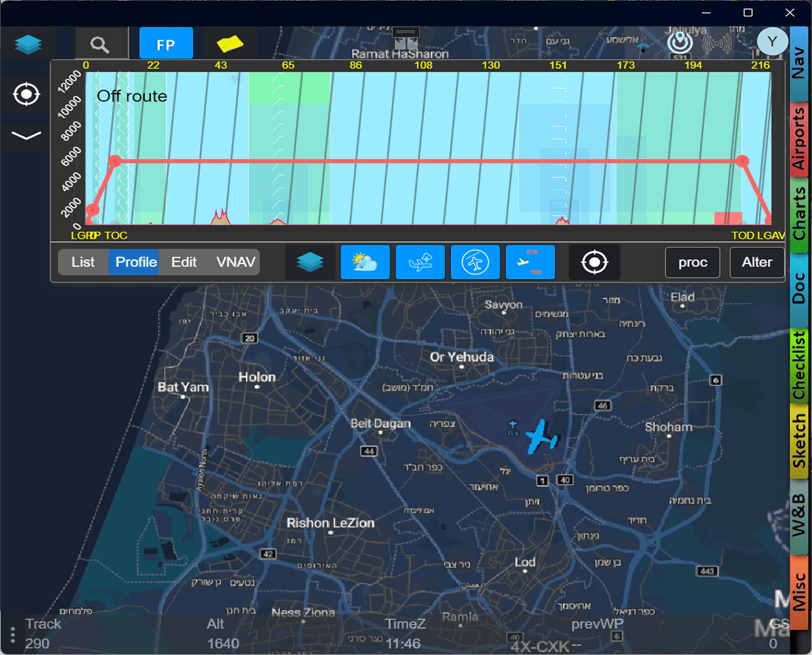Center map with left-side target icon
The width and height of the screenshot is (812, 655).
tap(26, 94)
